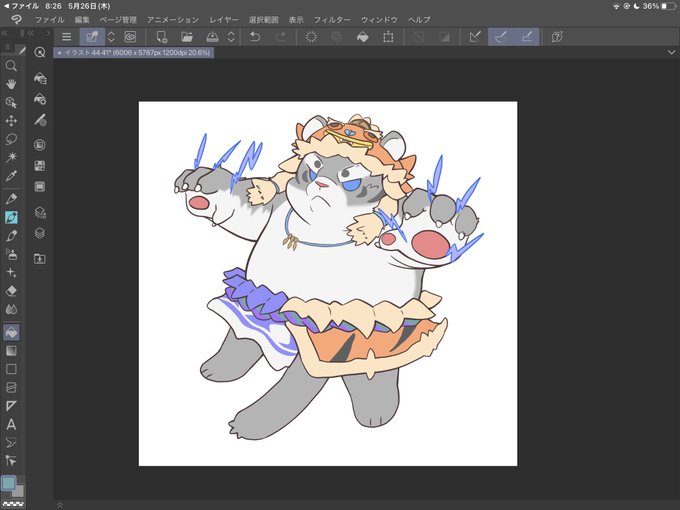Open the 編集 menu
680x510 pixels.
coord(82,20)
